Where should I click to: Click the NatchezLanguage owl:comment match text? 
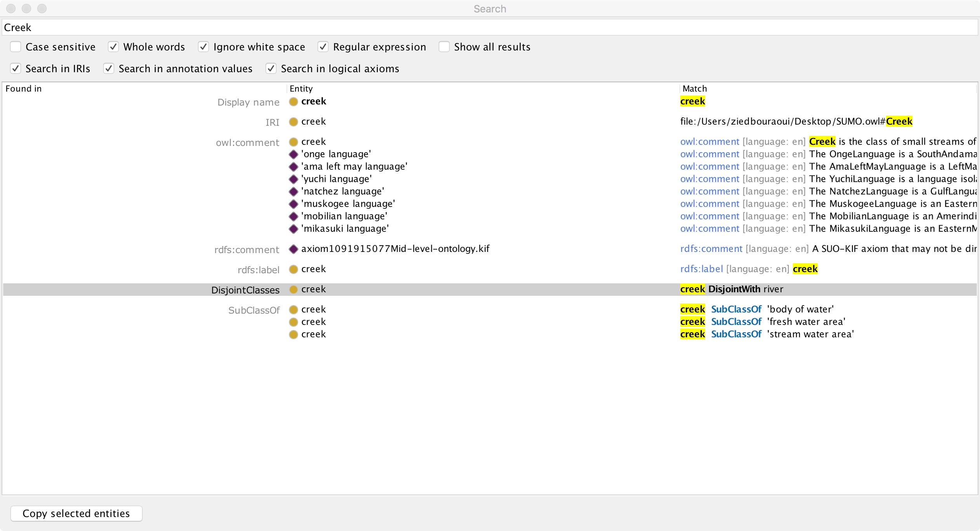829,191
